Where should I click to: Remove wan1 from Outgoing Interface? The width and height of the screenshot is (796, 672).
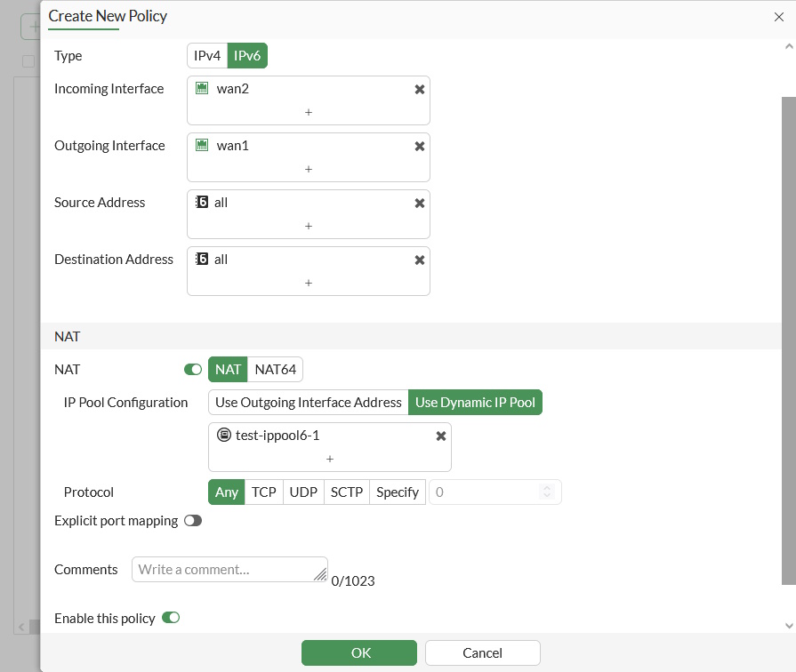pos(420,147)
